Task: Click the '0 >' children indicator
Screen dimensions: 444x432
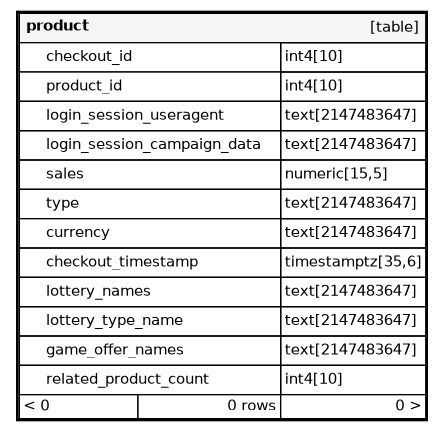Action: pyautogui.click(x=408, y=406)
